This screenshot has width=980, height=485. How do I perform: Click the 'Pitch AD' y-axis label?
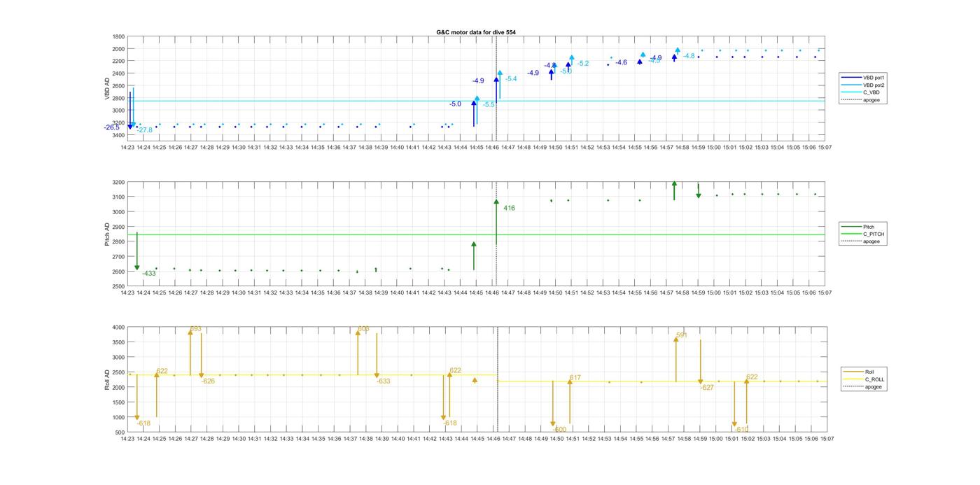[x=107, y=234]
